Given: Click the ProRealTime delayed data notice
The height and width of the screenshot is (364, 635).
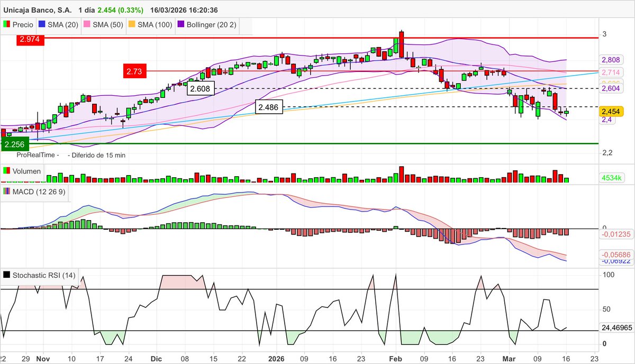Looking at the screenshot, I should pyautogui.click(x=71, y=156).
